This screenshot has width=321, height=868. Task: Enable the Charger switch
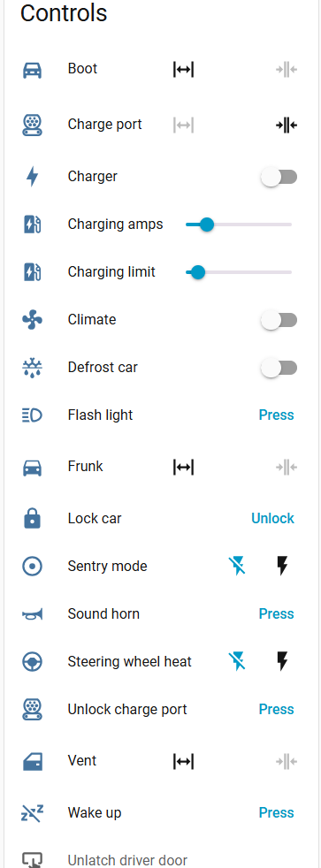[279, 177]
